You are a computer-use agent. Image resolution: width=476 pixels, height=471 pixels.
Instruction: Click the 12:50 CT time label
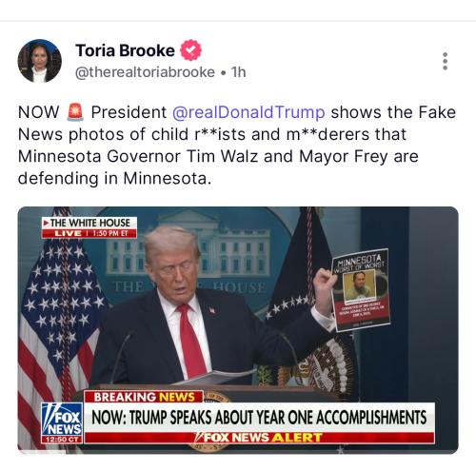(x=62, y=440)
